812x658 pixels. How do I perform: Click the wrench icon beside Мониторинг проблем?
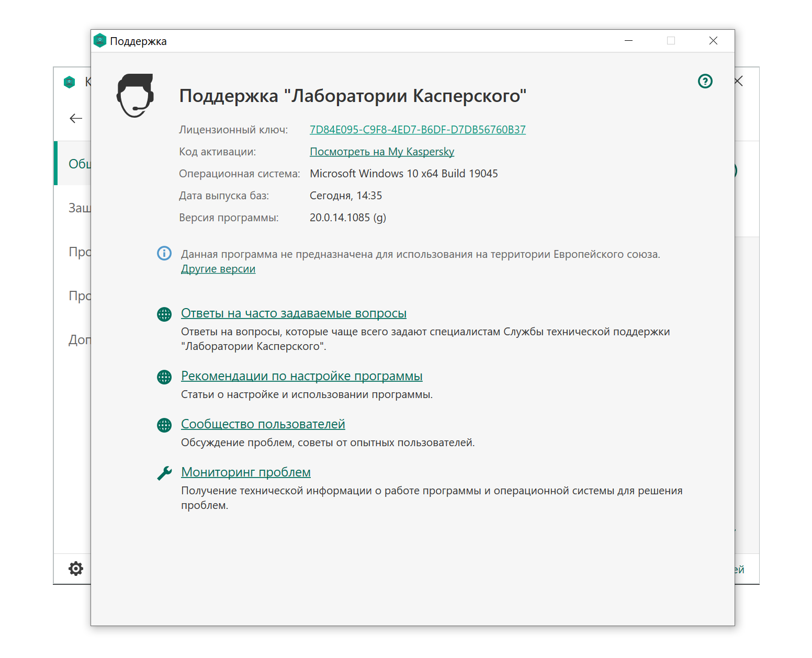pos(164,473)
